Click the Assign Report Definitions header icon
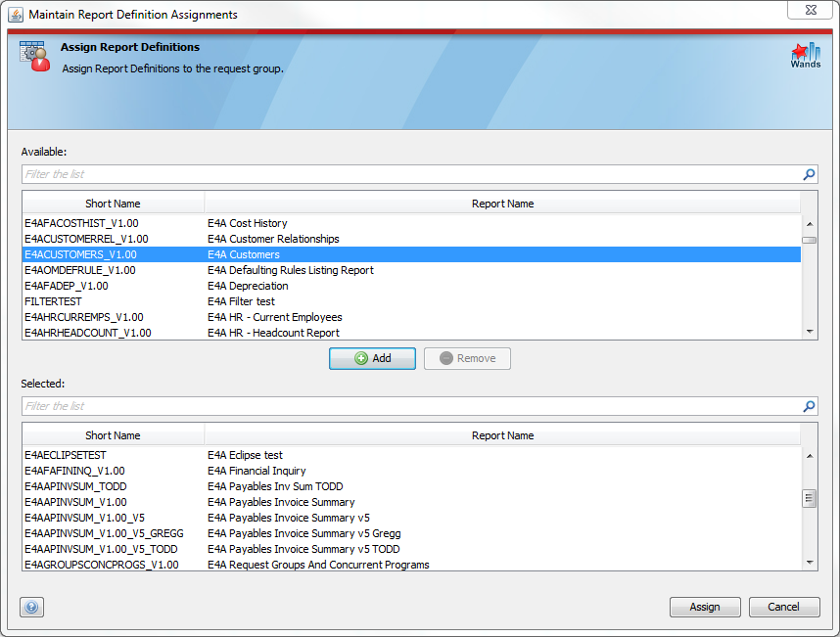The width and height of the screenshot is (840, 637). coord(35,56)
